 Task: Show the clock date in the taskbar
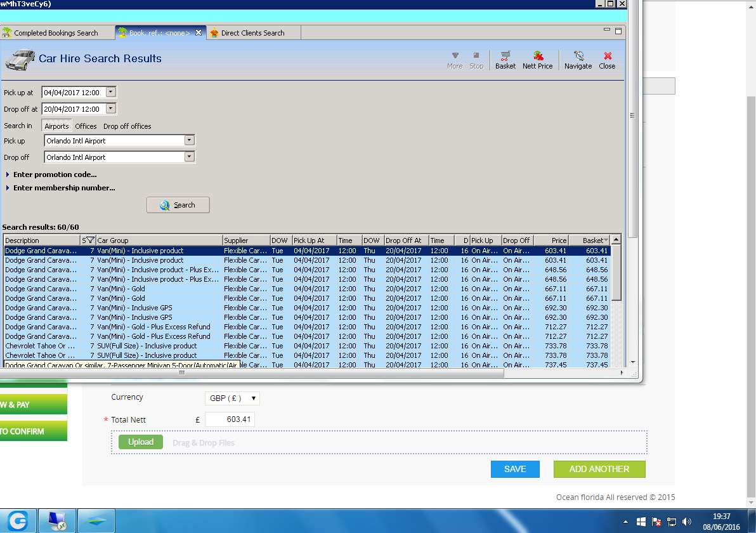click(721, 522)
